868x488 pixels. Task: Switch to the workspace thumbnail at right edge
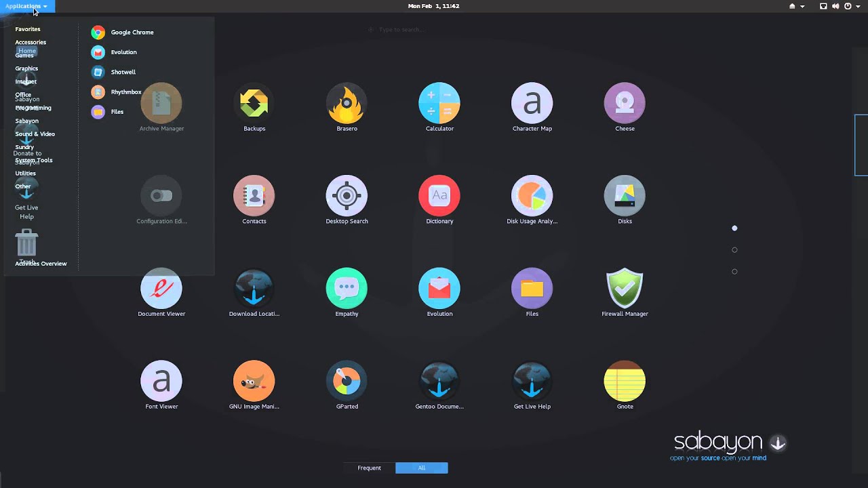pyautogui.click(x=861, y=145)
